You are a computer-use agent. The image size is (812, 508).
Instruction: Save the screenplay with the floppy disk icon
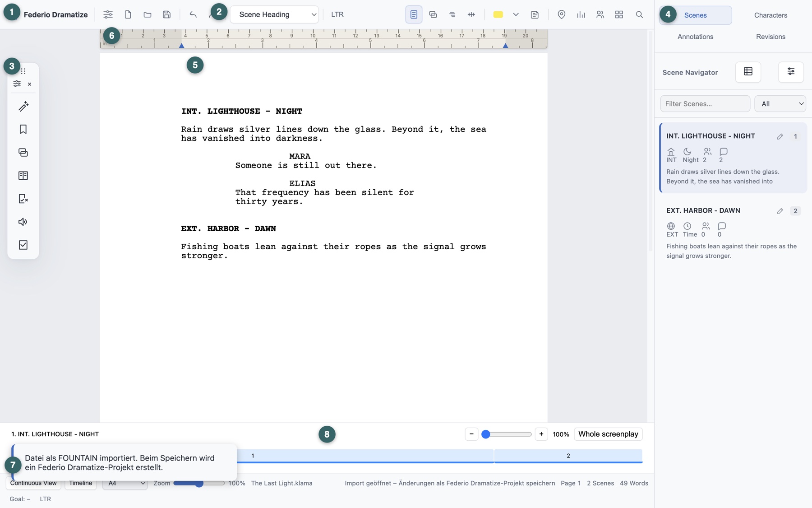tap(167, 14)
